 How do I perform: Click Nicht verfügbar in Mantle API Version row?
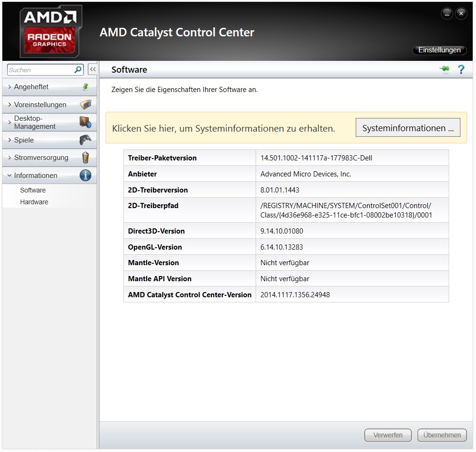[x=285, y=279]
